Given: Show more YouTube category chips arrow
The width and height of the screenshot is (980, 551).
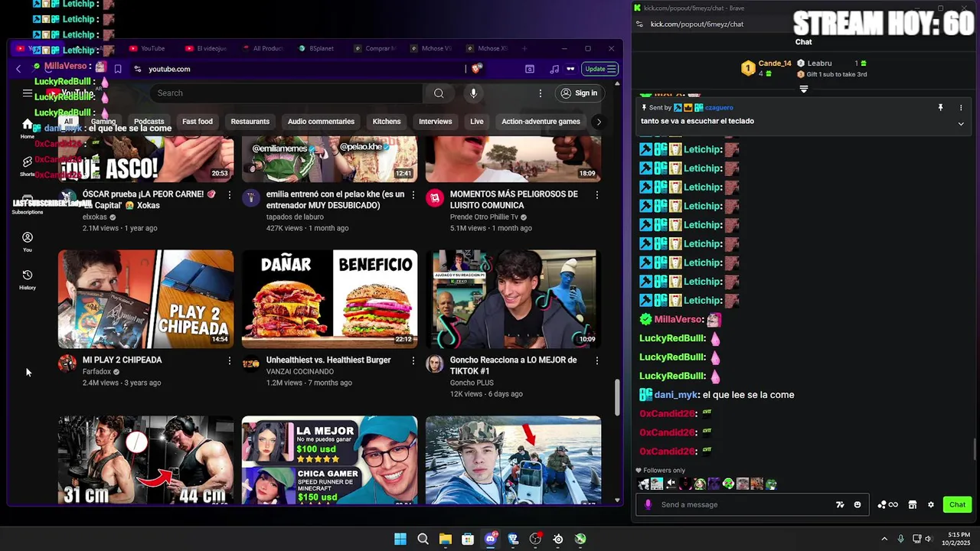Looking at the screenshot, I should [x=599, y=122].
